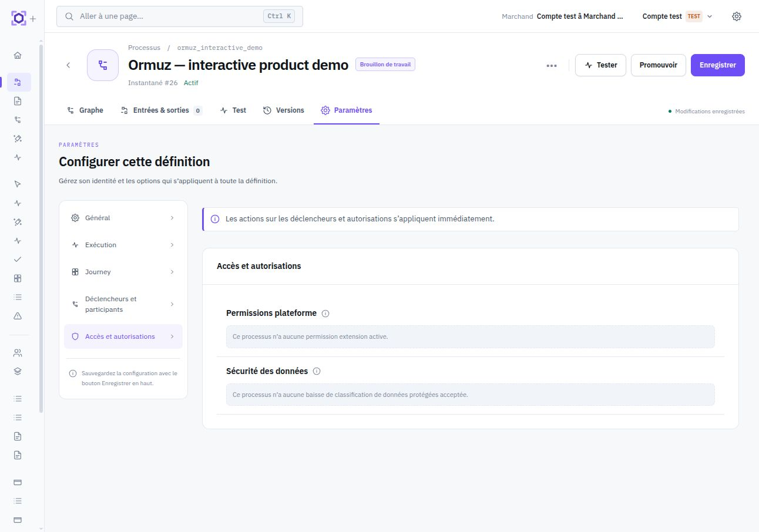Click the purple Enregistrer button
759x532 pixels.
click(x=718, y=65)
